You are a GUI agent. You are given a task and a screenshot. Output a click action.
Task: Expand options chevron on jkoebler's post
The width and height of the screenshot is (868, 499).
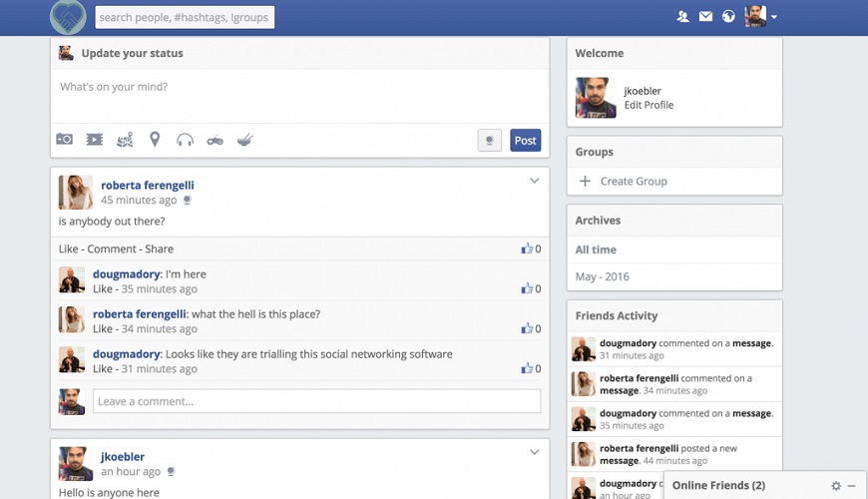(534, 452)
